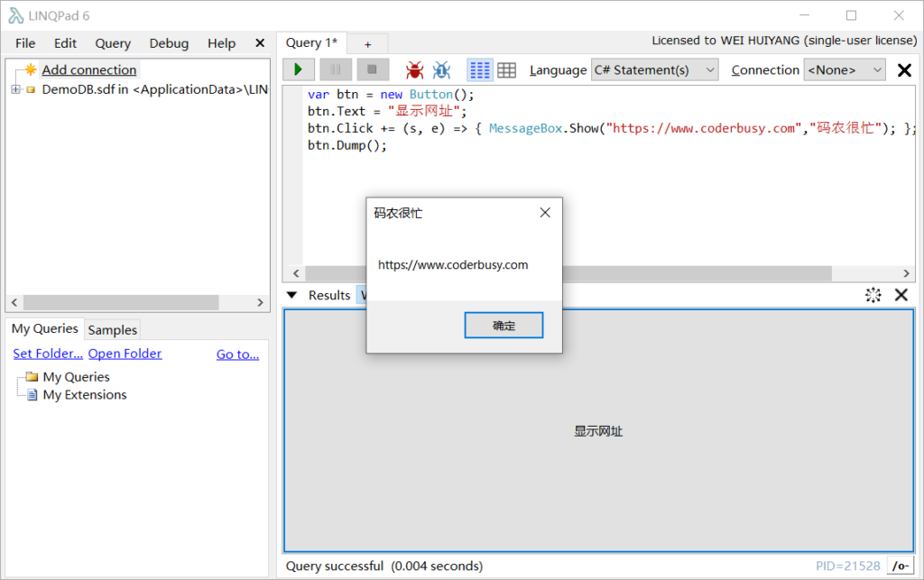Image resolution: width=924 pixels, height=580 pixels.
Task: Click the Add connection link
Action: point(89,70)
